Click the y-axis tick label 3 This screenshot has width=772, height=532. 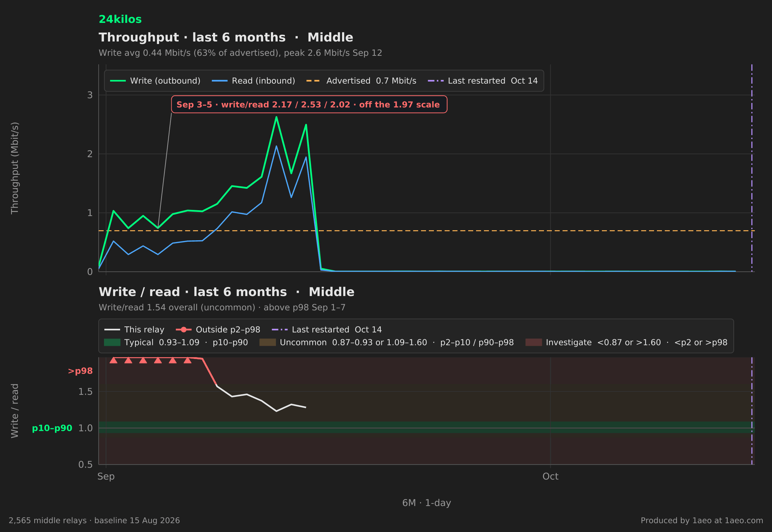point(90,95)
